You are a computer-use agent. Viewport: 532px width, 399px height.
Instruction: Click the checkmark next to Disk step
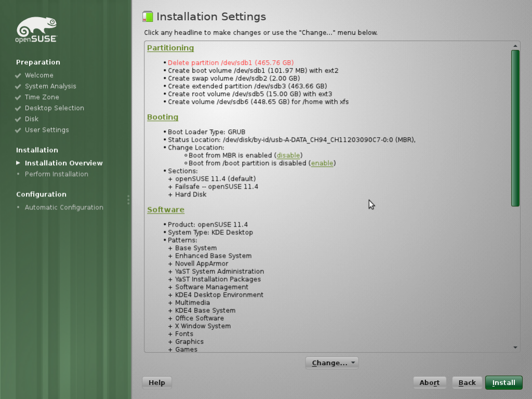pyautogui.click(x=17, y=119)
